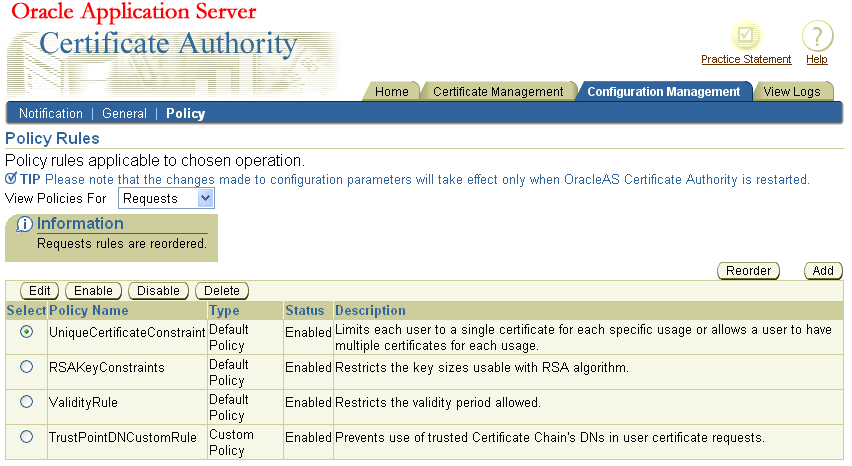Image resolution: width=852 pixels, height=466 pixels.
Task: Click the RSAKeyConstraints policy name
Action: [x=106, y=367]
